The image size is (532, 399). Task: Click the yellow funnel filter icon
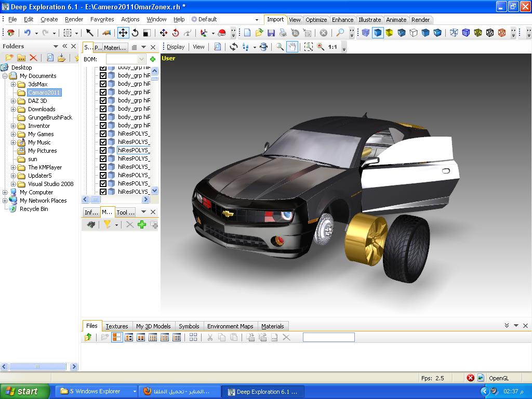(x=107, y=224)
